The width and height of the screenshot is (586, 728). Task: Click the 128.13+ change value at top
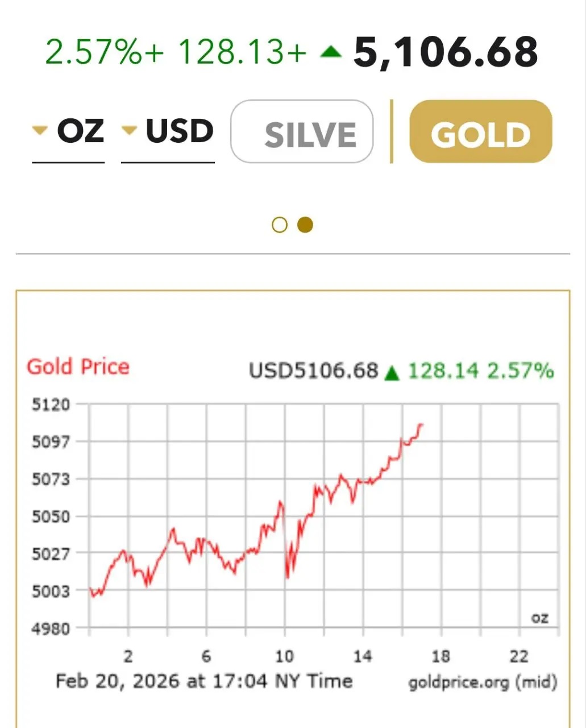click(242, 52)
